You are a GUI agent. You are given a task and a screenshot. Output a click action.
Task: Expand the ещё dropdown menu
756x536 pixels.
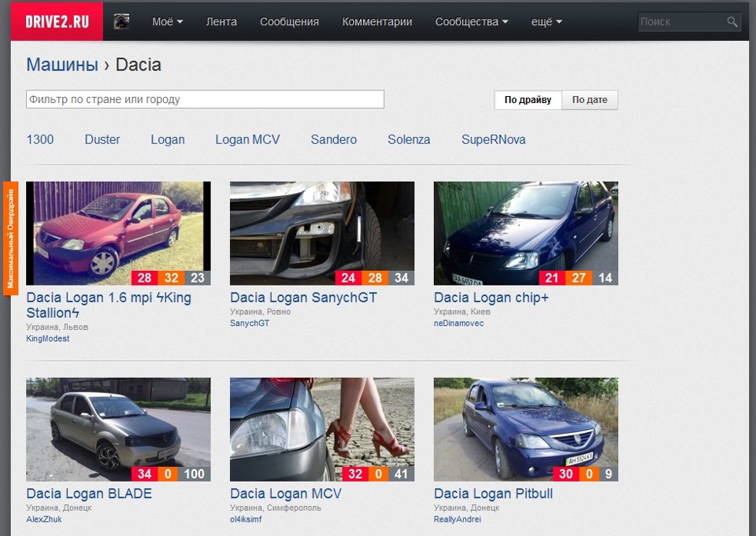click(547, 22)
